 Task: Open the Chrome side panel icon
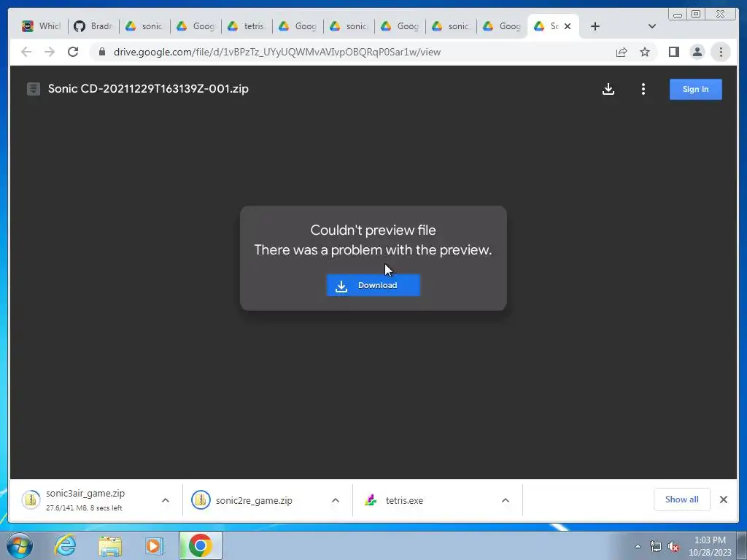pos(673,52)
